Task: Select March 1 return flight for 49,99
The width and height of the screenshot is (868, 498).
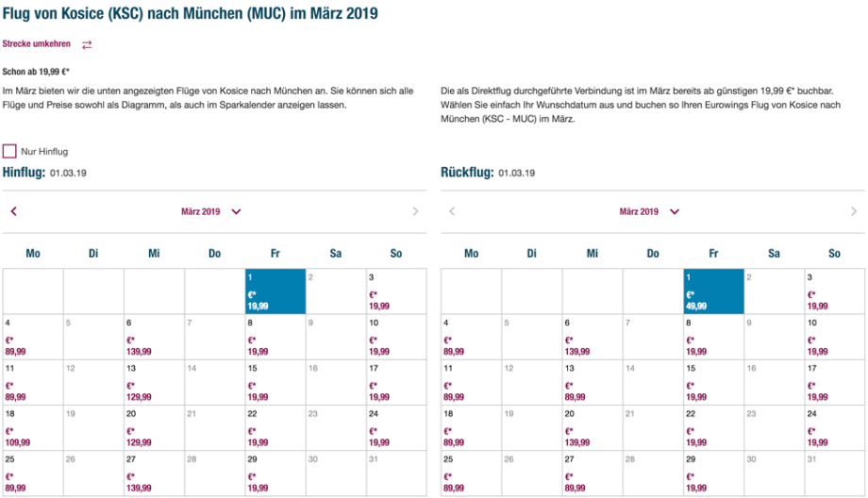Action: 713,292
